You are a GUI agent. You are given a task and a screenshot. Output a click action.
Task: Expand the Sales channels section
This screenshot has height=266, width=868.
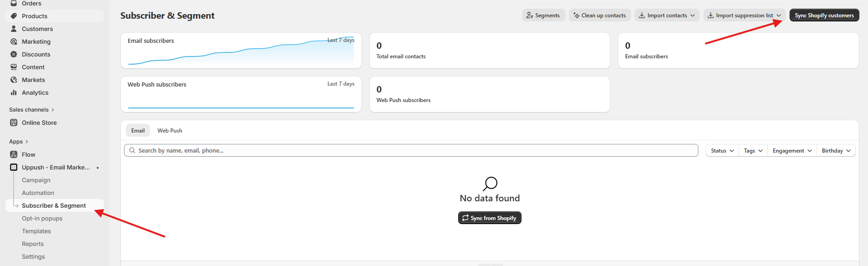click(31, 110)
